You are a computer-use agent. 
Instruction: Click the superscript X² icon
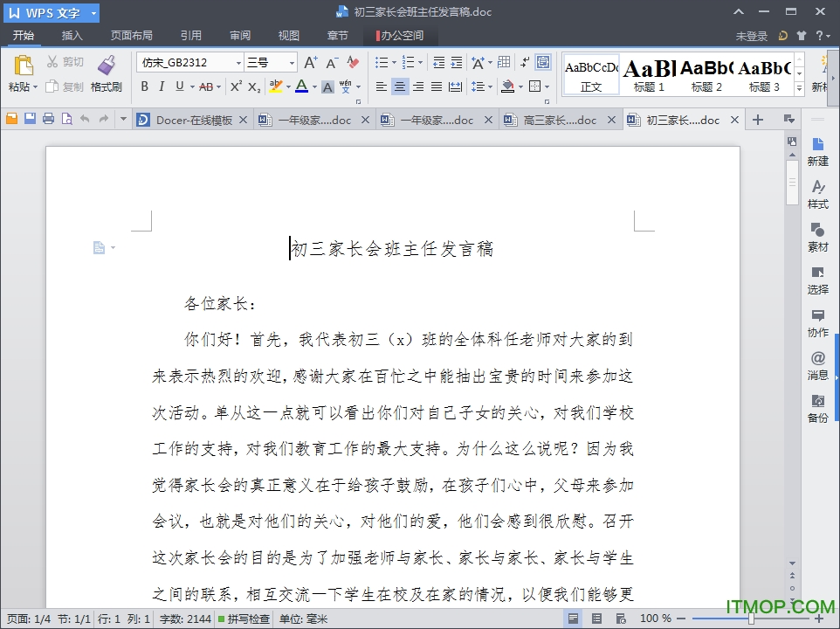coord(236,86)
